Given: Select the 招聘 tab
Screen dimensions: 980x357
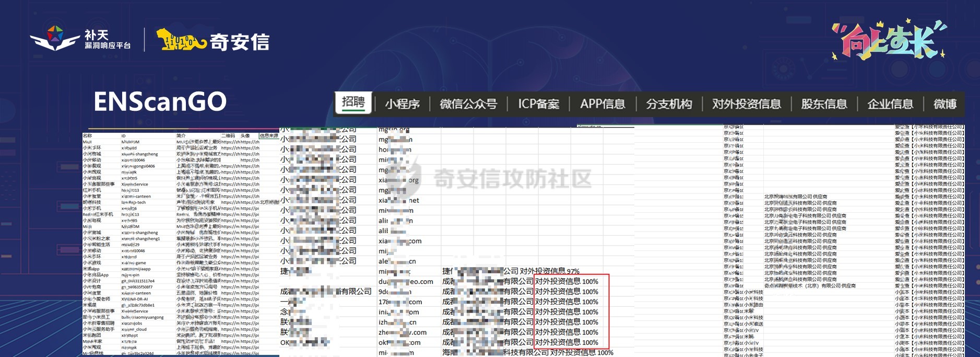Looking at the screenshot, I should point(353,102).
